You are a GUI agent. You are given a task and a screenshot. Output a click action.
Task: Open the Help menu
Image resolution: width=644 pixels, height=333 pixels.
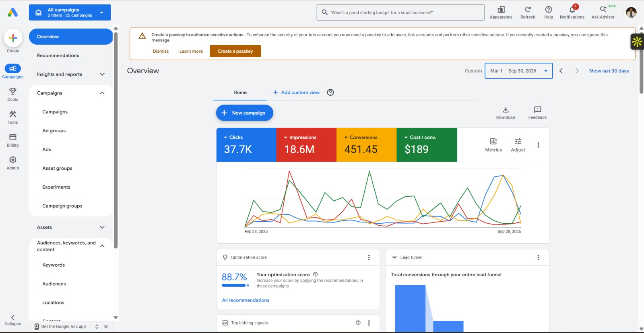coord(549,12)
